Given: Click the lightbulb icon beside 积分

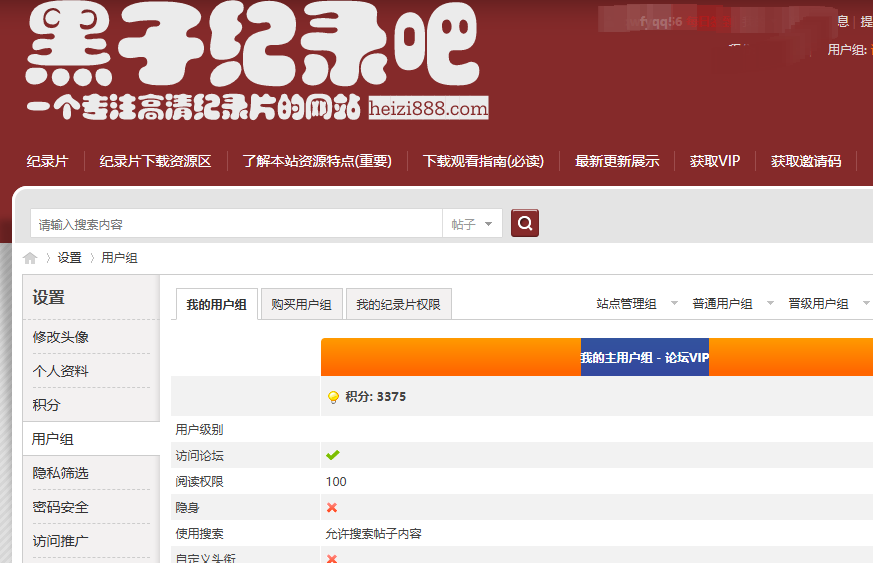Looking at the screenshot, I should point(333,397).
